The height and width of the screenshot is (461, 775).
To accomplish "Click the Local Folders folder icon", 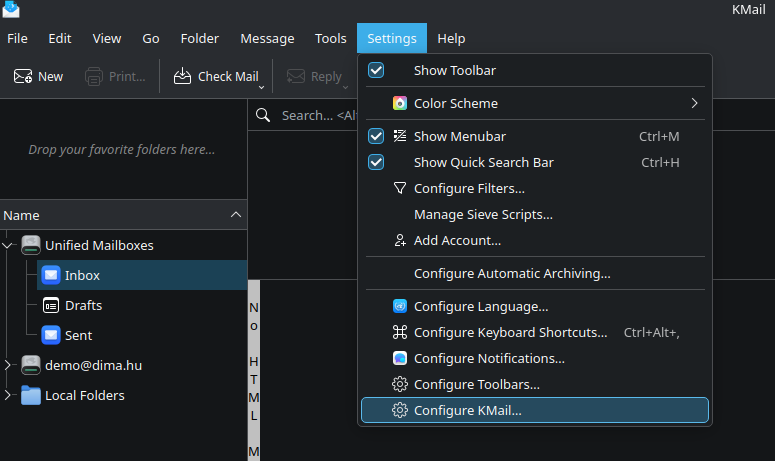I will pos(31,395).
